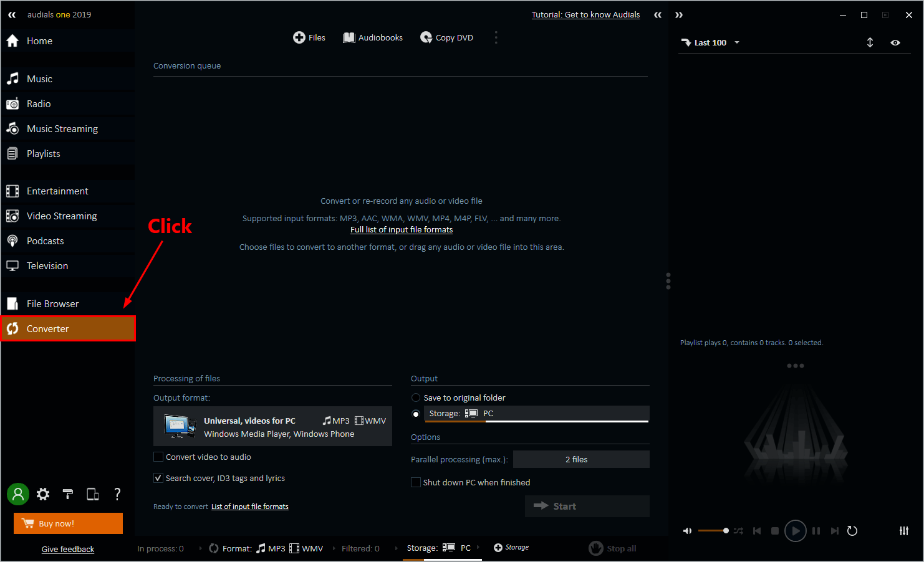The width and height of the screenshot is (924, 562).
Task: Open Music Streaming
Action: [x=67, y=129]
